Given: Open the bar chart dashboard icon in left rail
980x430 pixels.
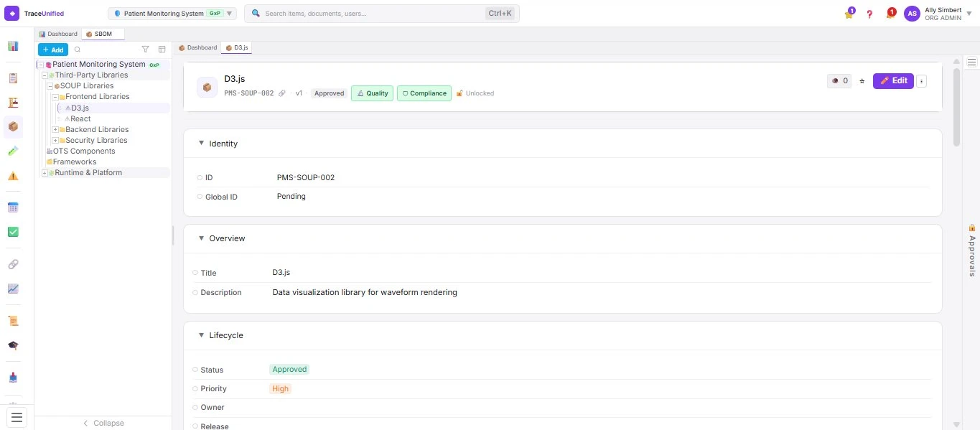Looking at the screenshot, I should [13, 46].
